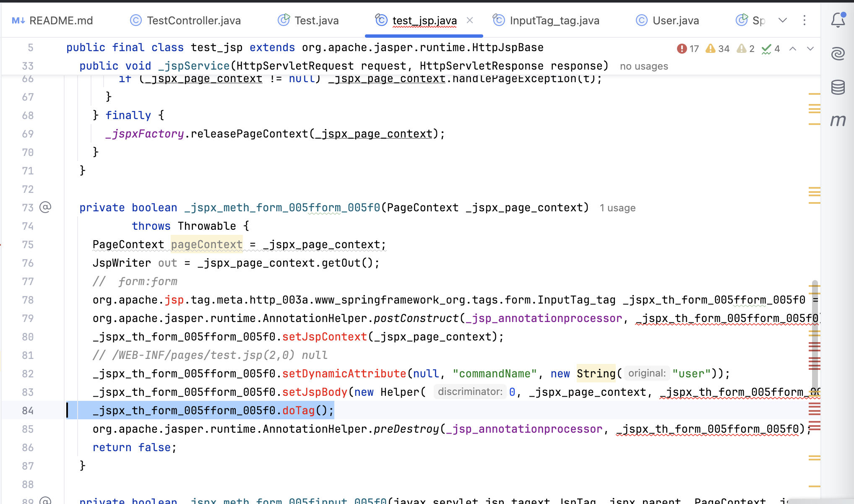Open the Maven tool window
This screenshot has height=504, width=854.
[x=838, y=121]
